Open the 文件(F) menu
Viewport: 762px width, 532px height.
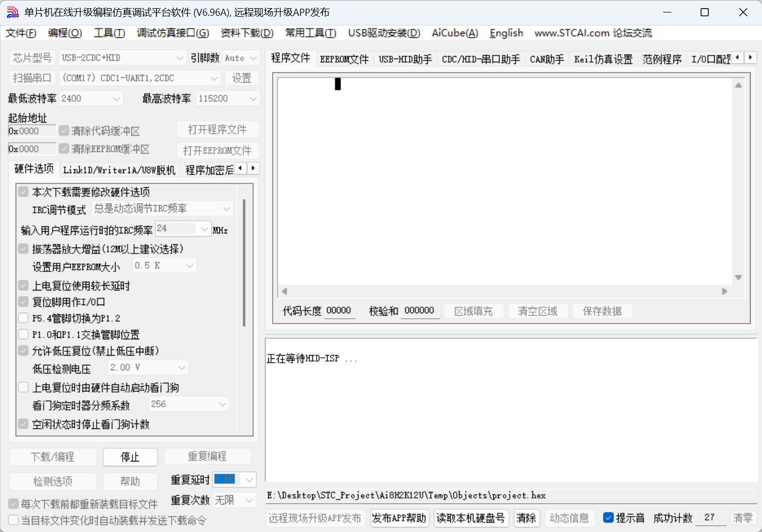point(21,33)
